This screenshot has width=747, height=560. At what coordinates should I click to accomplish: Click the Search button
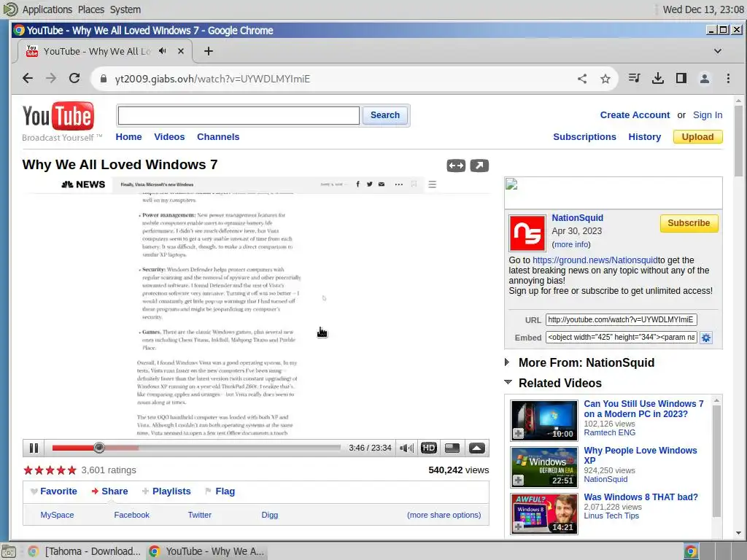385,115
